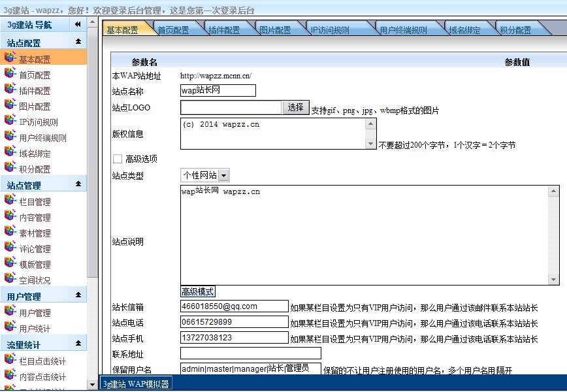Click the 首页配置 sidebar icon
Screen dimensions: 567x392
pyautogui.click(x=10, y=74)
